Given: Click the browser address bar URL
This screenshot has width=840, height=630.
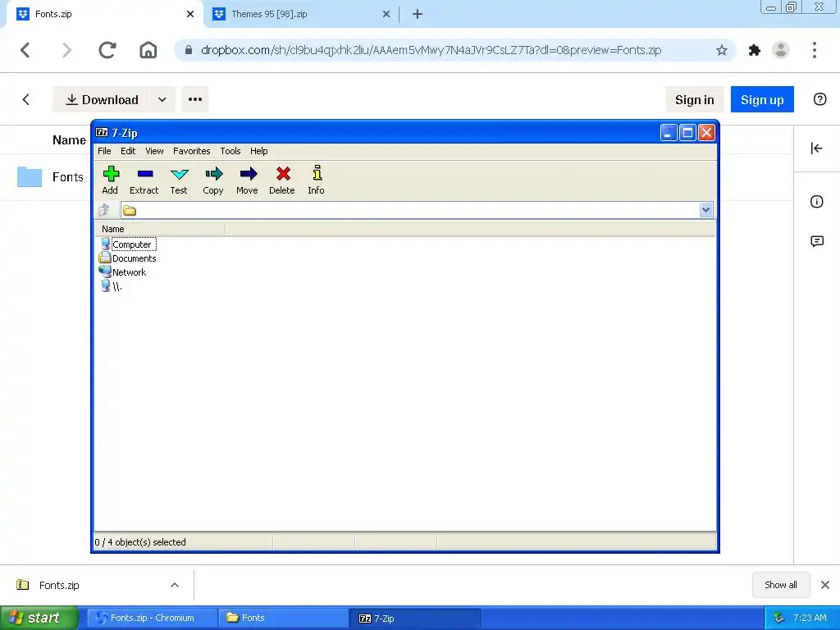Looking at the screenshot, I should [431, 50].
